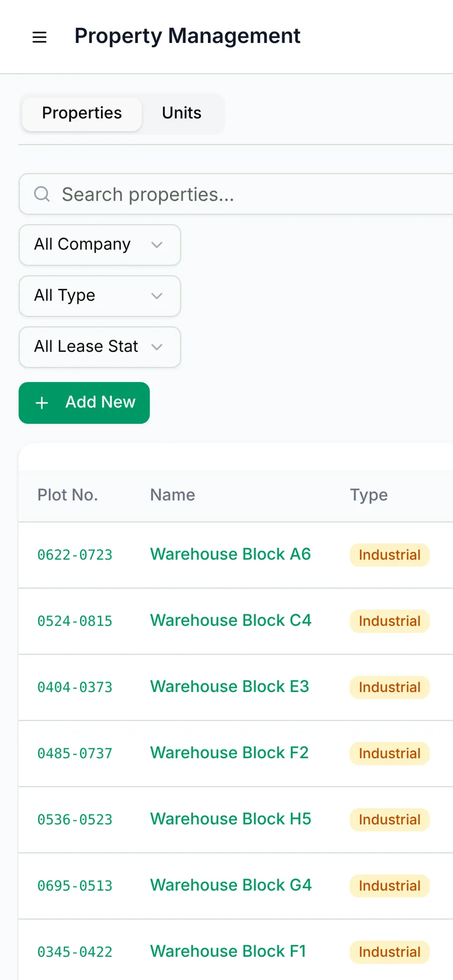Open Warehouse Block F1 property
This screenshot has width=453, height=980.
(x=228, y=951)
